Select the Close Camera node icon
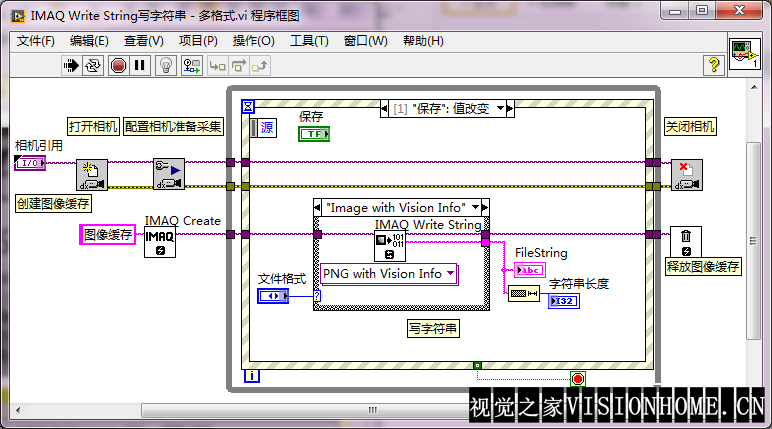Viewport: 772px width, 429px height. [687, 175]
